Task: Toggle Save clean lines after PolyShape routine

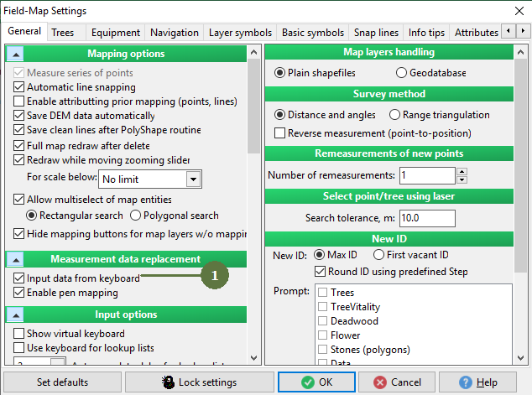Action: [18, 130]
